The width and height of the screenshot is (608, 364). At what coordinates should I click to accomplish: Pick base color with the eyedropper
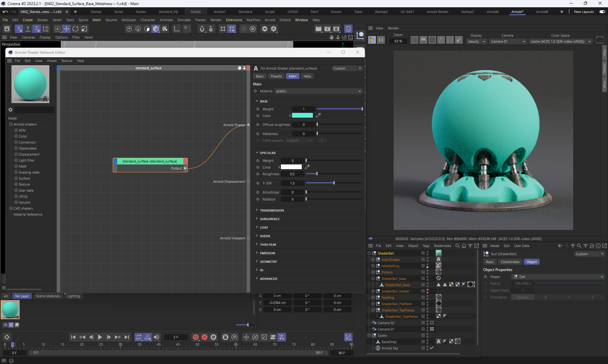click(318, 115)
